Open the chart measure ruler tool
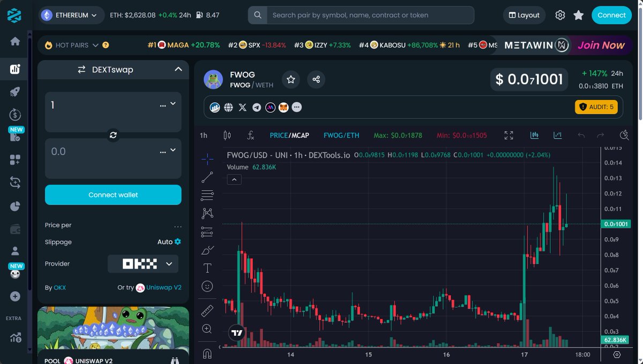 coord(207,310)
